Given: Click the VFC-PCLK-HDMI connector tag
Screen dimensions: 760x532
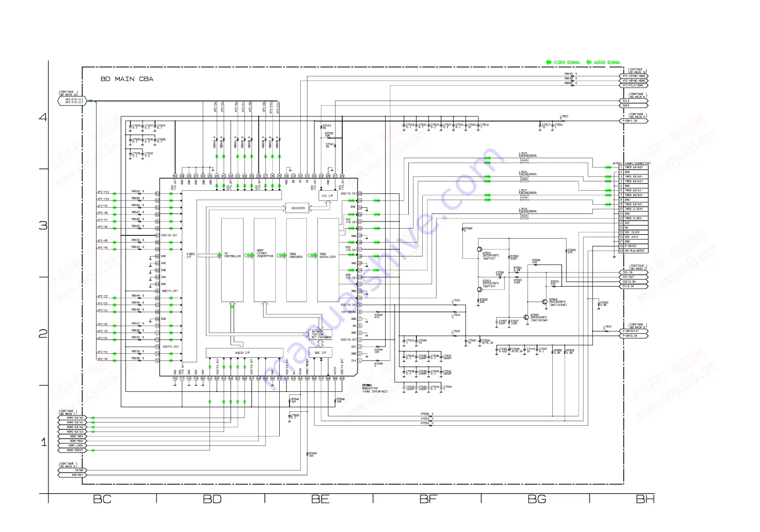Looking at the screenshot, I should pyautogui.click(x=634, y=85).
